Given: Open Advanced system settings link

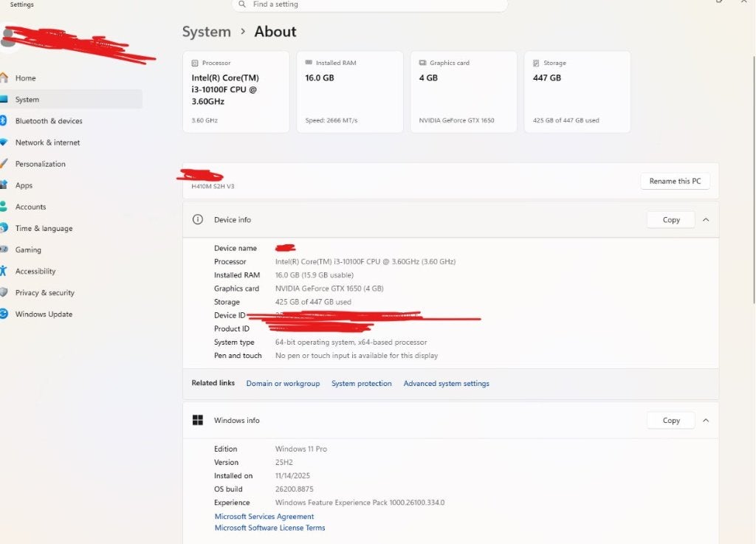Looking at the screenshot, I should [447, 384].
